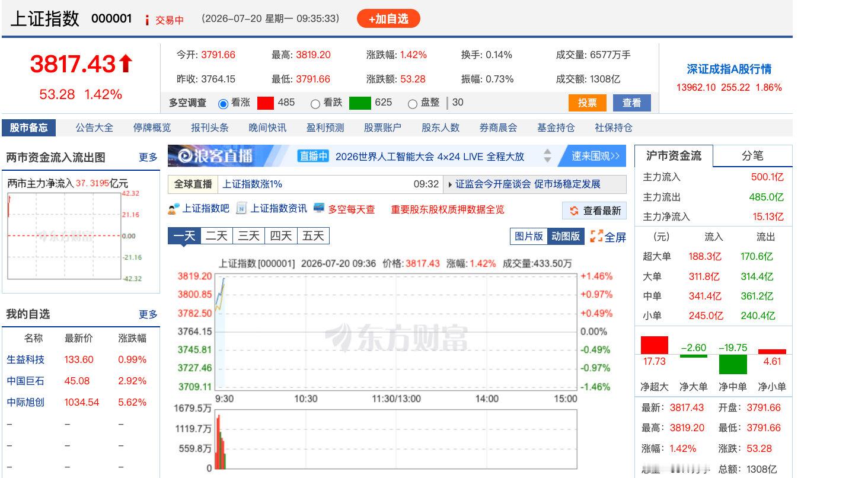Viewport: 868px width, 478px height.
Task: Click the live ticker up arrow
Action: click(547, 152)
